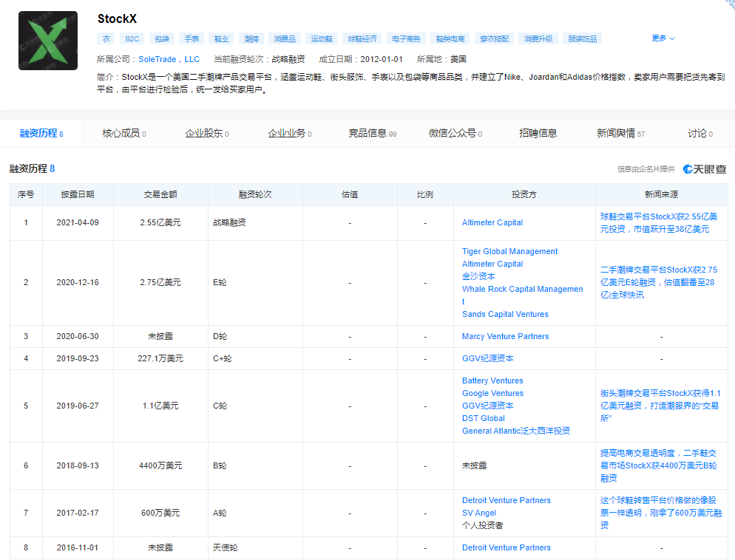Switch to the 讨论 tab

click(700, 134)
